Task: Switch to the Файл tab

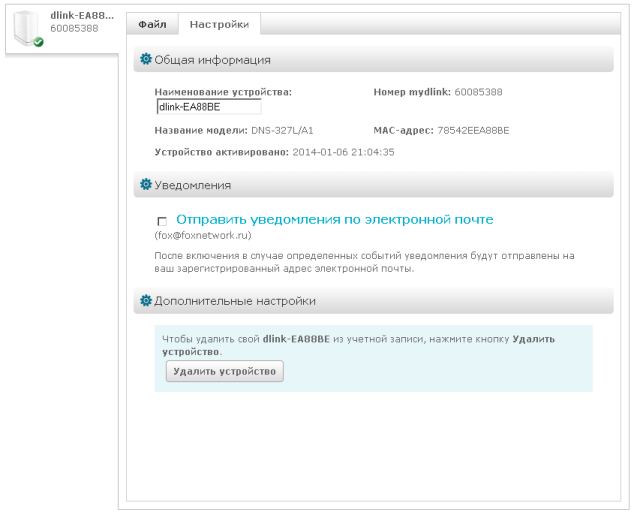Action: tap(152, 24)
